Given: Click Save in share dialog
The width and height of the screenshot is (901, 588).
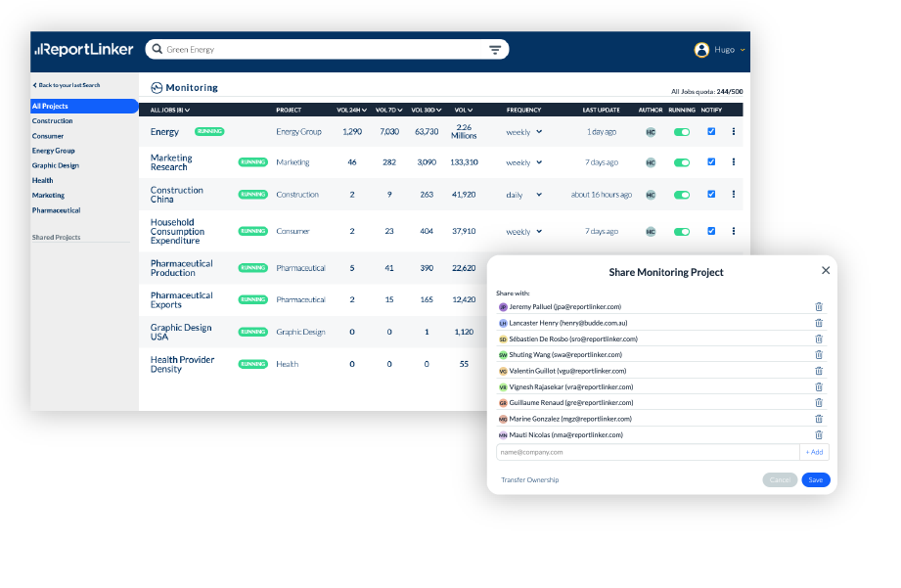Looking at the screenshot, I should coord(816,480).
